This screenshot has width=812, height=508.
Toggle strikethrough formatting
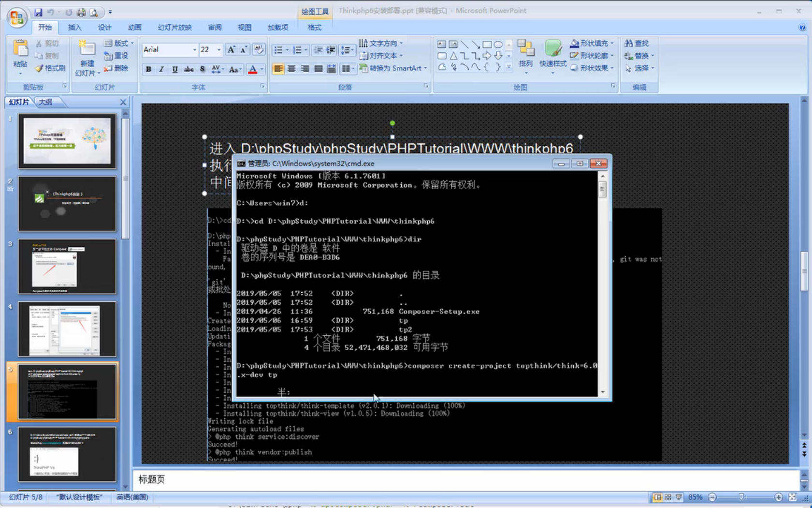(x=188, y=69)
